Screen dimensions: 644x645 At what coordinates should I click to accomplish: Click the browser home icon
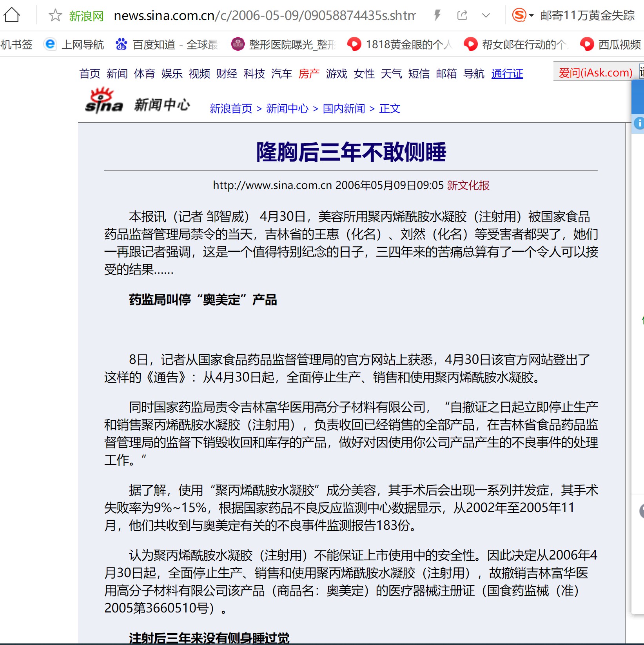[11, 15]
